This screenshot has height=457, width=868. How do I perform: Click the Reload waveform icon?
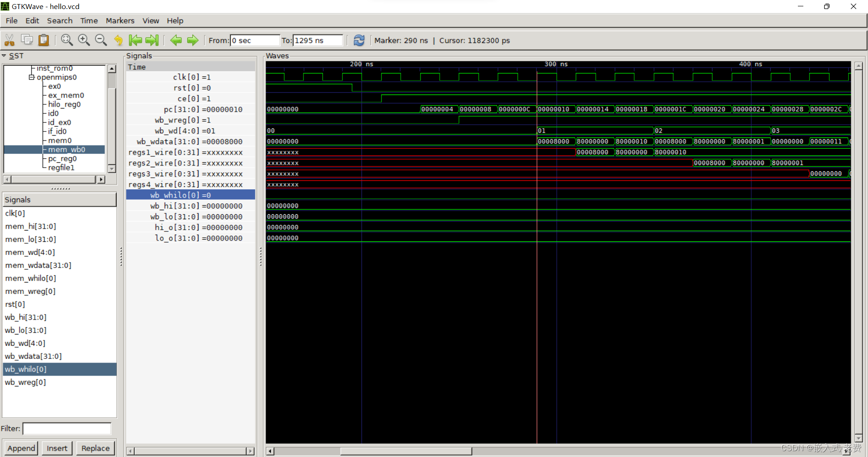(x=359, y=40)
